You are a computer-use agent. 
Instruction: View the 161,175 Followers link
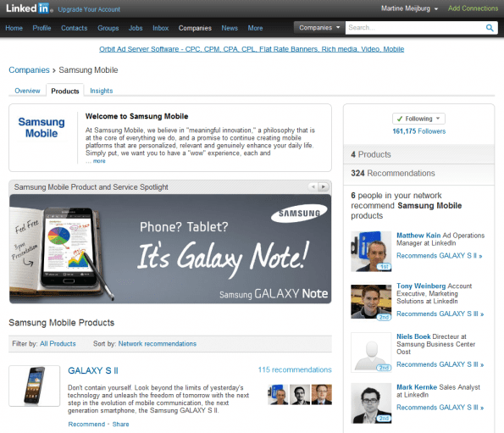pyautogui.click(x=418, y=131)
